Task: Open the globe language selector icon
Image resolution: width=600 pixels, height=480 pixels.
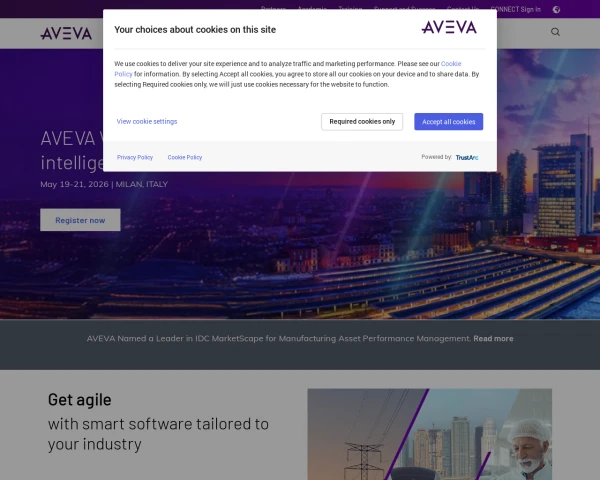Action: pos(556,10)
